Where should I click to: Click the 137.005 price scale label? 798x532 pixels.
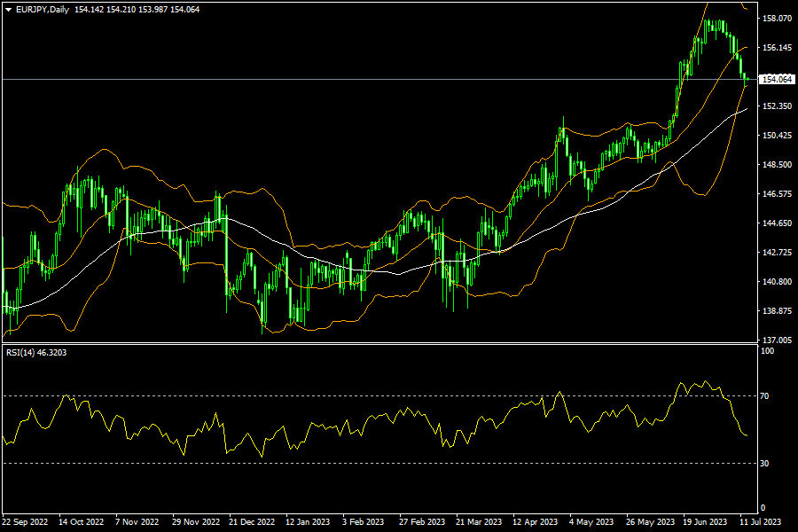pyautogui.click(x=777, y=340)
